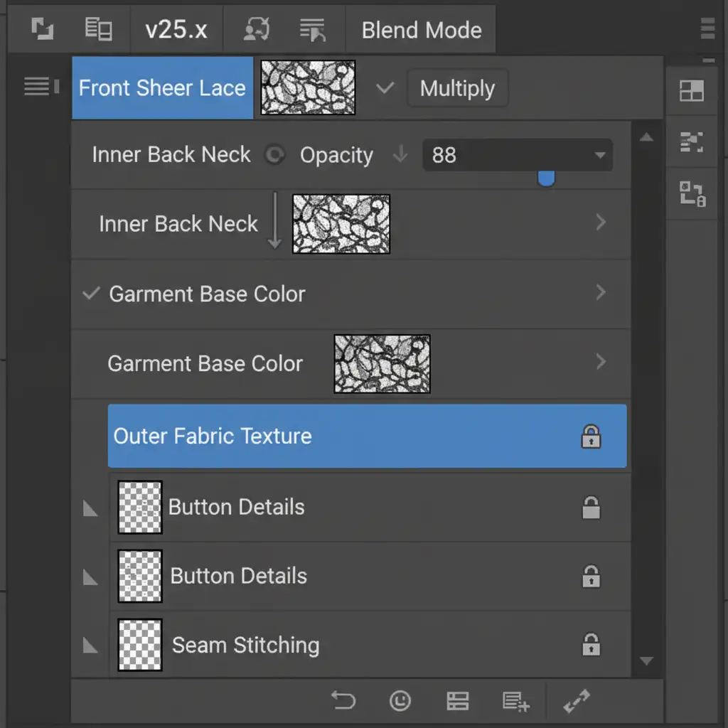The height and width of the screenshot is (728, 728).
Task: Click the list-with-cursor icon beside Blend Mode
Action: point(312,30)
